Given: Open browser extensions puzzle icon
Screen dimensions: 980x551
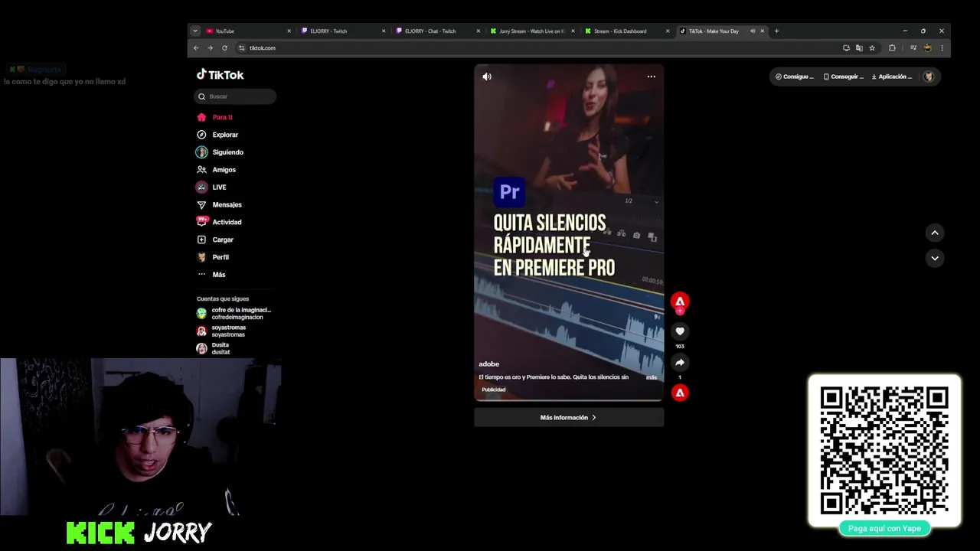Looking at the screenshot, I should 892,48.
